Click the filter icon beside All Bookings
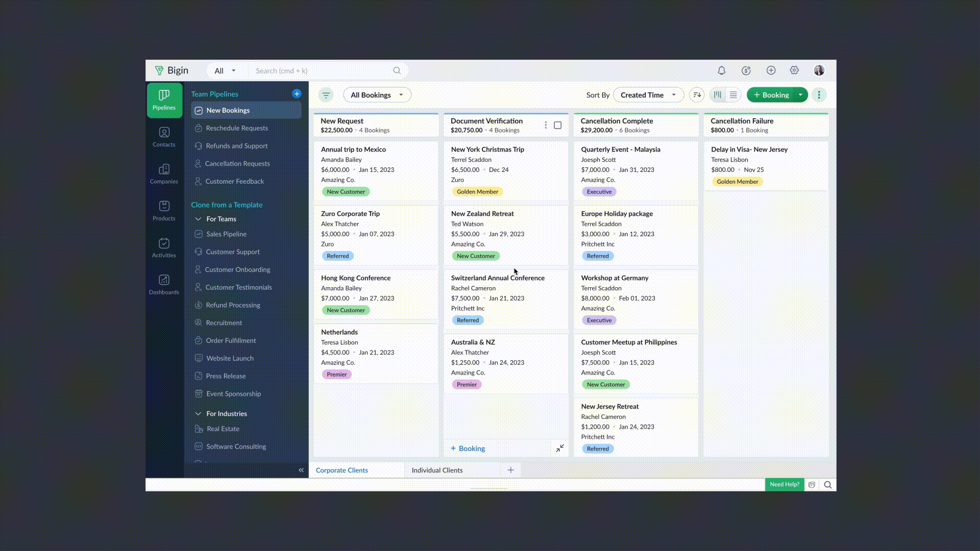Image resolution: width=980 pixels, height=551 pixels. (x=326, y=95)
